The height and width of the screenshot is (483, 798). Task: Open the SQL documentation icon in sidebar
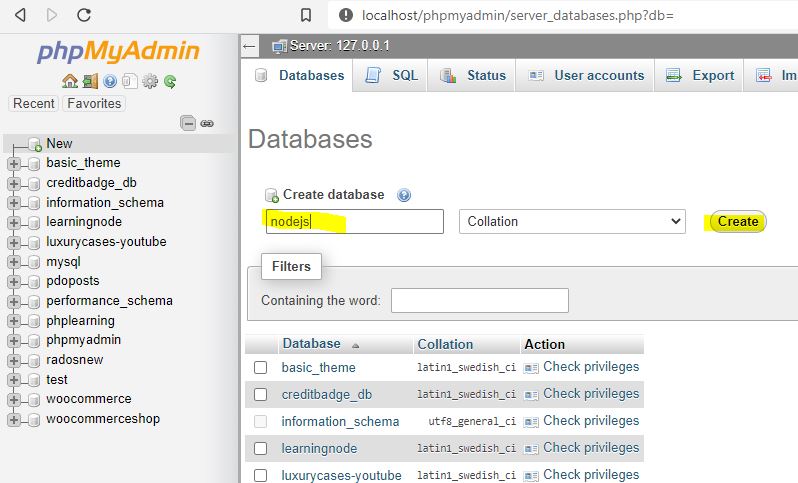pos(130,81)
